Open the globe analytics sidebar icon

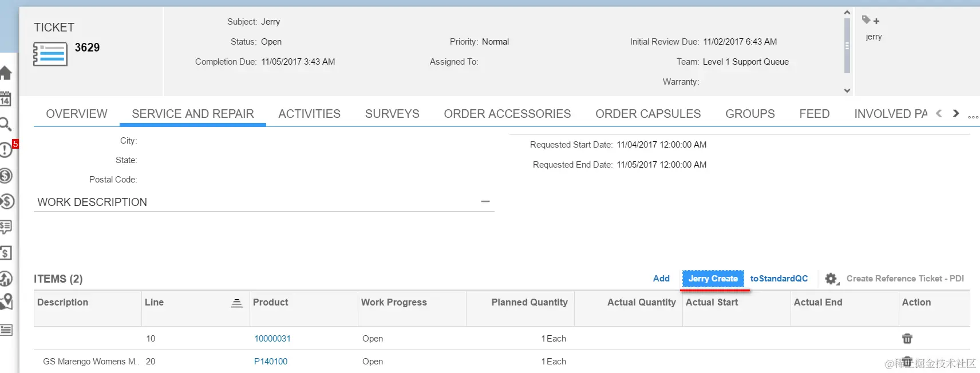6,279
